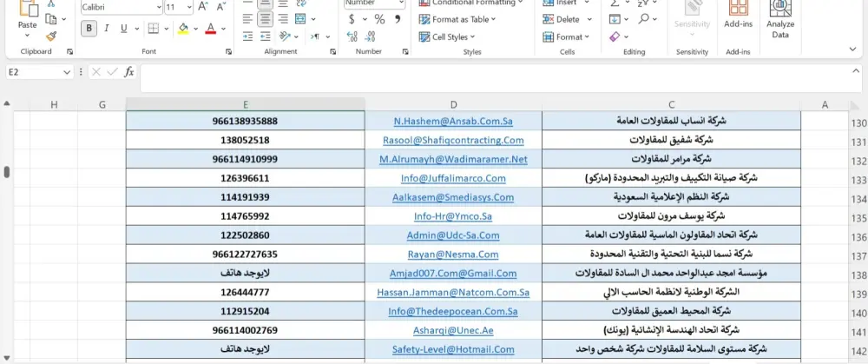Toggle Underline formatting
This screenshot has width=868, height=364.
click(x=123, y=29)
